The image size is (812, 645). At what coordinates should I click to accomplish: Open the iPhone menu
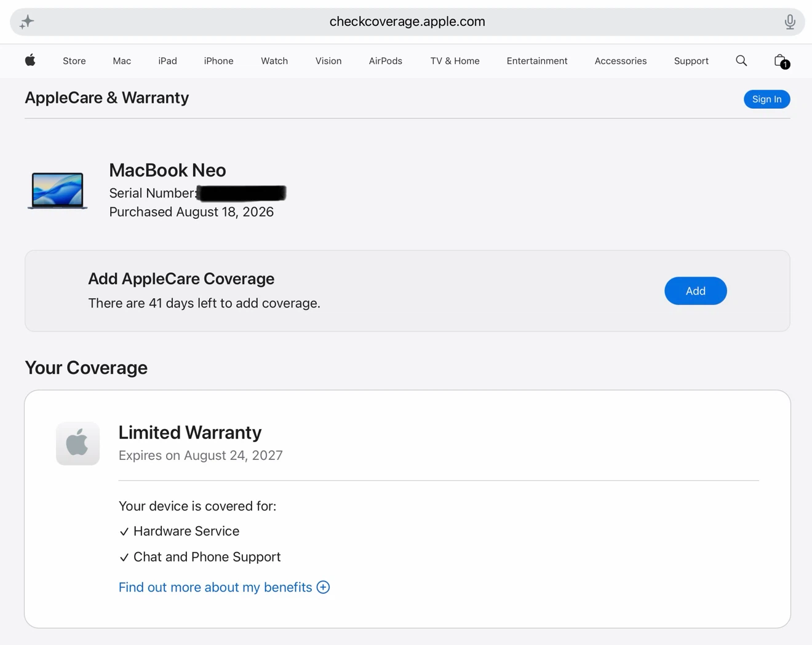[x=218, y=61]
